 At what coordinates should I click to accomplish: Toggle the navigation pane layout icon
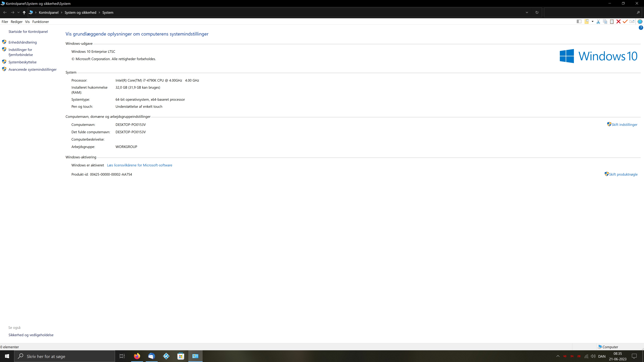click(579, 22)
